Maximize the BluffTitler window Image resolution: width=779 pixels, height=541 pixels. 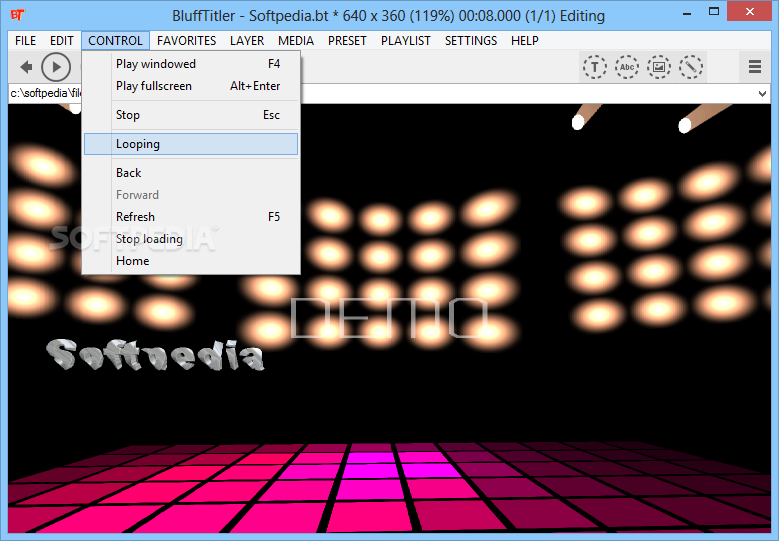pos(714,12)
